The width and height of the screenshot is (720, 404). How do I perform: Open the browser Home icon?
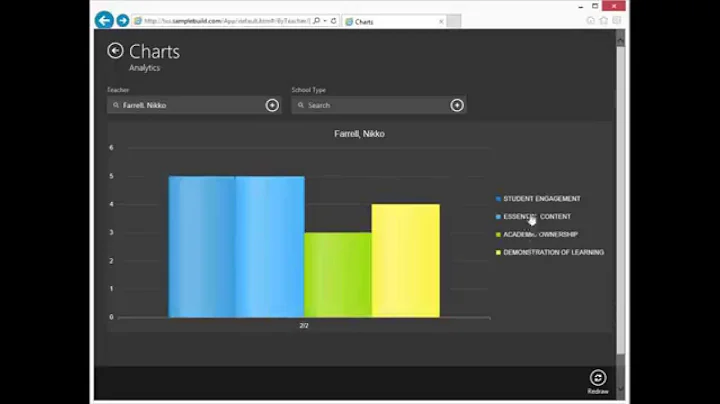pos(591,20)
